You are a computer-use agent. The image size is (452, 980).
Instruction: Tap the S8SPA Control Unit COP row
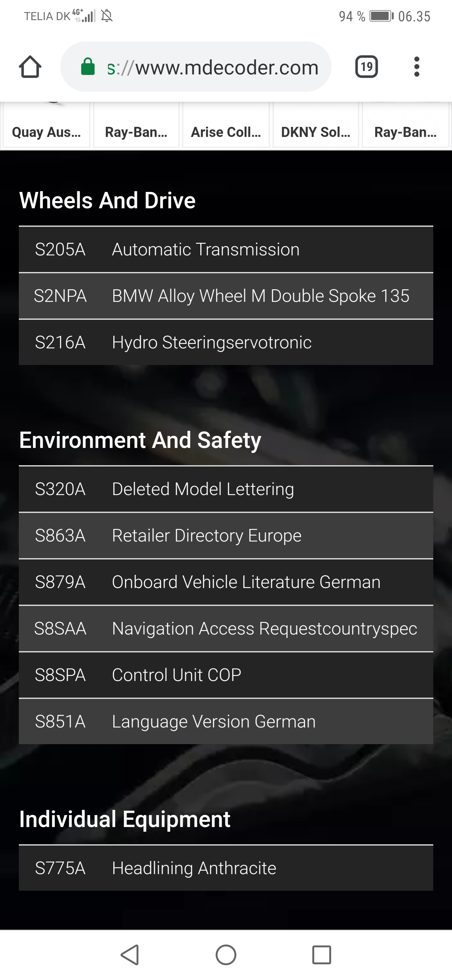coord(226,675)
